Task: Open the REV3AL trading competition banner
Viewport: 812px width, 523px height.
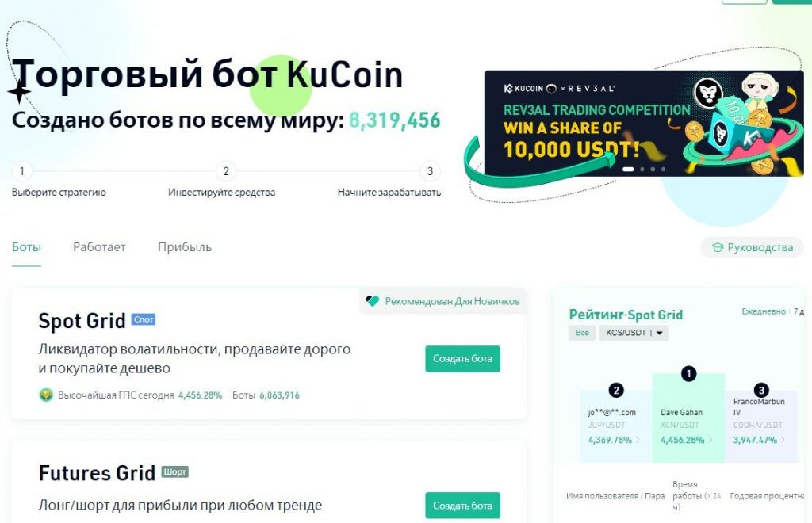Action: 644,123
